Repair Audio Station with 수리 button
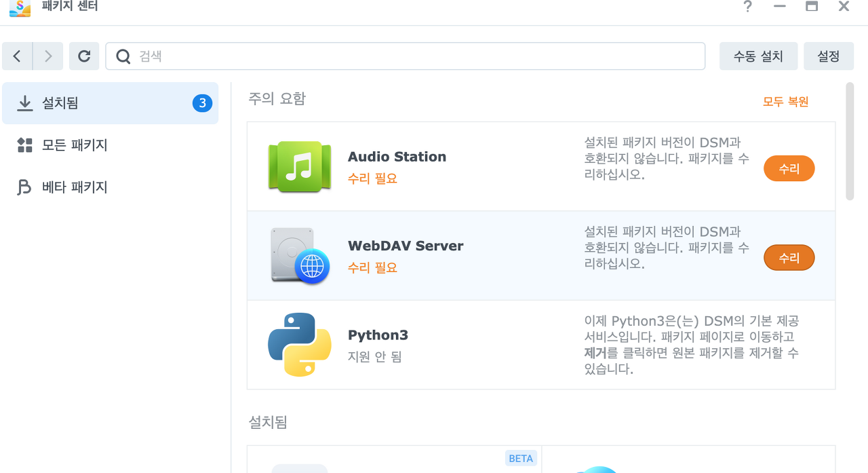Screen dimensions: 868x473 coord(789,169)
